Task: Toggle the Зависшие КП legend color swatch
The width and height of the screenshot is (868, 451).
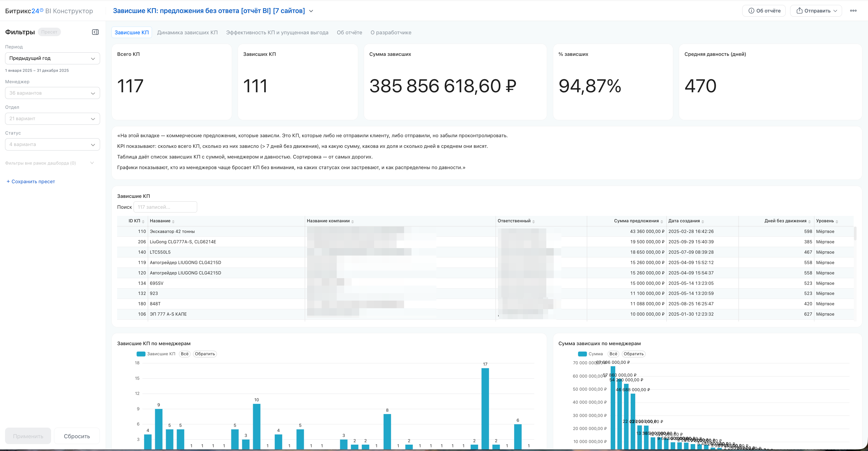Action: click(141, 354)
